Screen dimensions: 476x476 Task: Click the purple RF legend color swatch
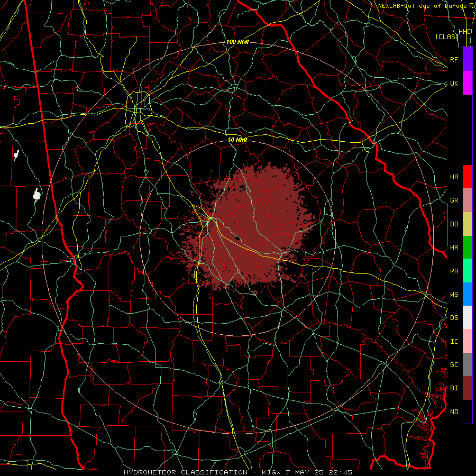pos(467,59)
